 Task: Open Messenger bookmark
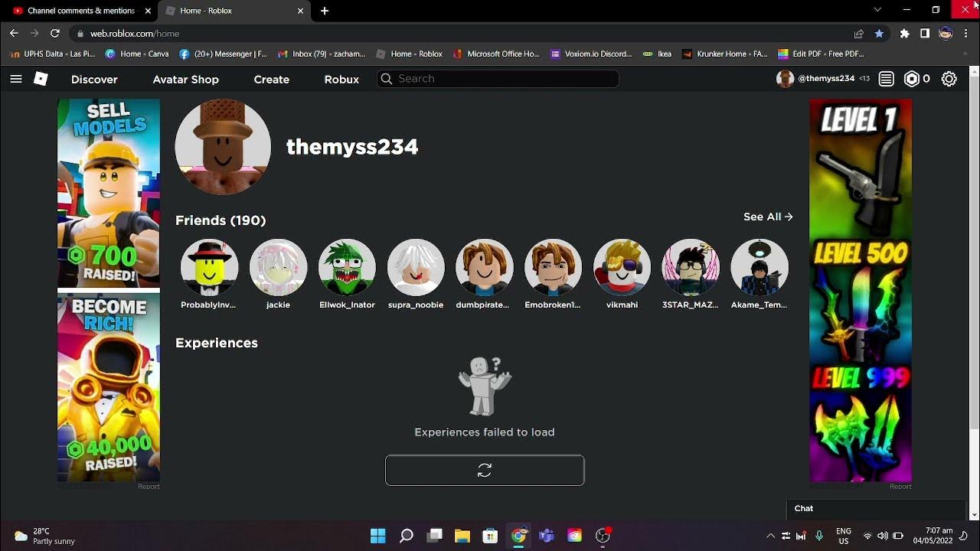pos(223,54)
